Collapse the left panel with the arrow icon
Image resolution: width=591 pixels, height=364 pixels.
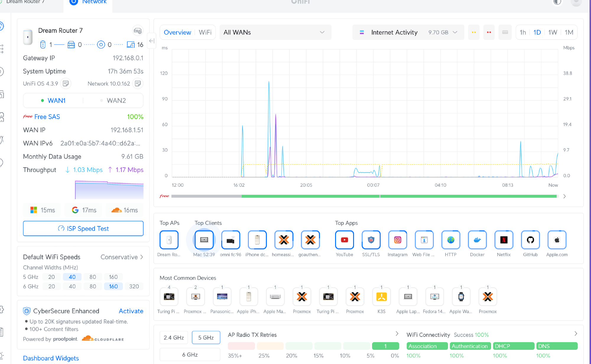pyautogui.click(x=152, y=41)
